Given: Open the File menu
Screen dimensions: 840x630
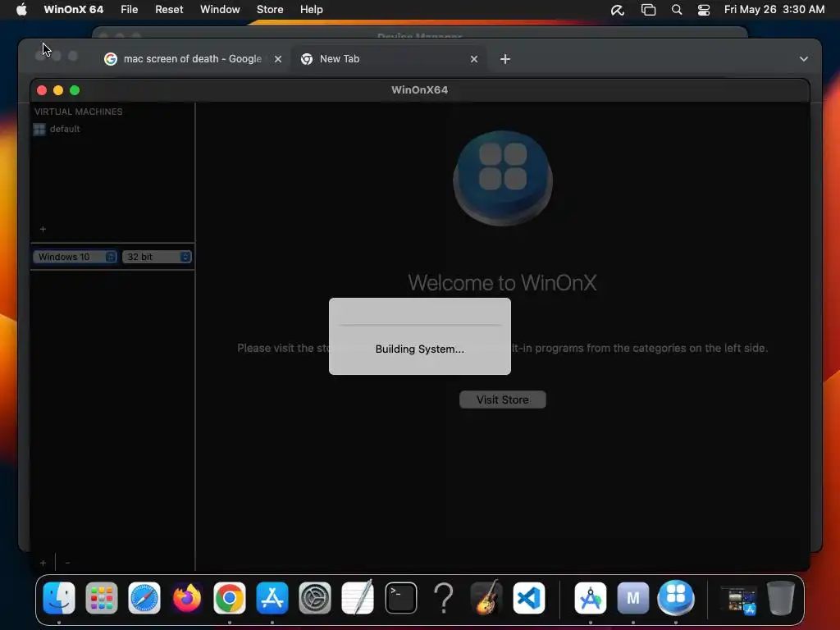Looking at the screenshot, I should pyautogui.click(x=129, y=10).
